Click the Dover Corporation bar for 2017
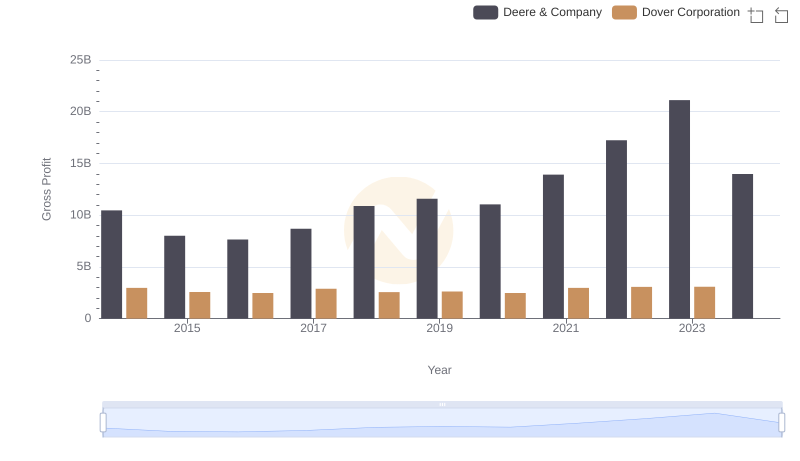The height and width of the screenshot is (461, 800). [326, 303]
